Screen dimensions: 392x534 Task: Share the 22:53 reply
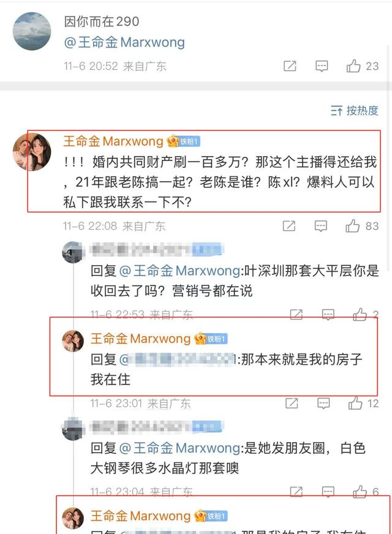(296, 314)
